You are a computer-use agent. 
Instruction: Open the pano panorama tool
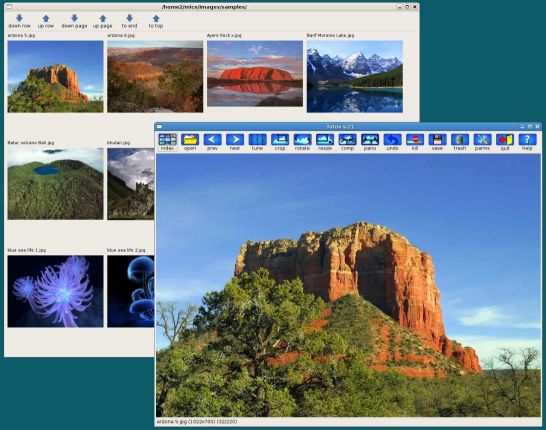point(370,142)
